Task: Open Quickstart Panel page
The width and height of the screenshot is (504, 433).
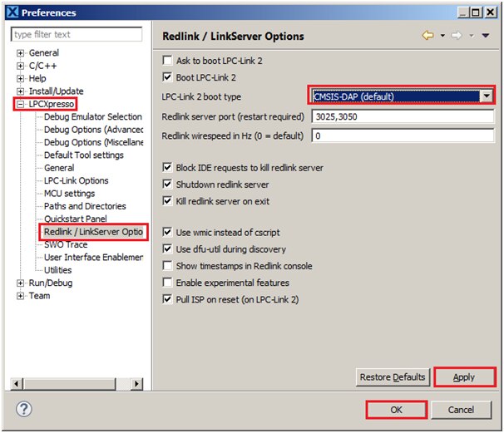Action: (75, 219)
